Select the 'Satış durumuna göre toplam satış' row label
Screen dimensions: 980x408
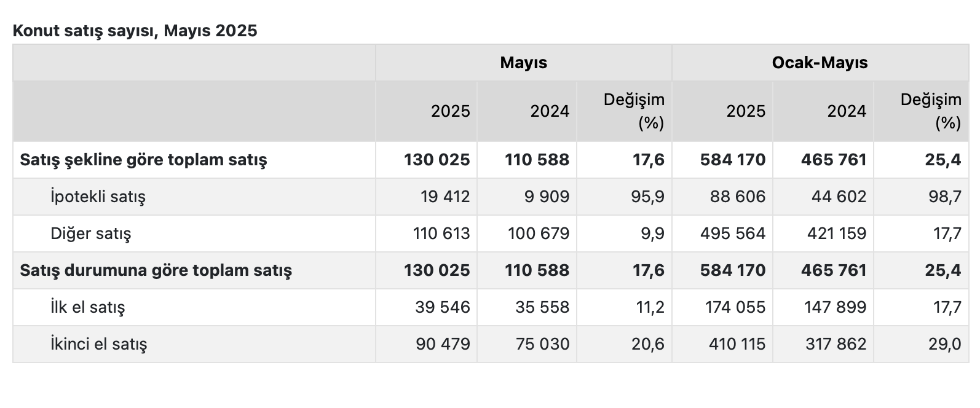[x=156, y=270]
